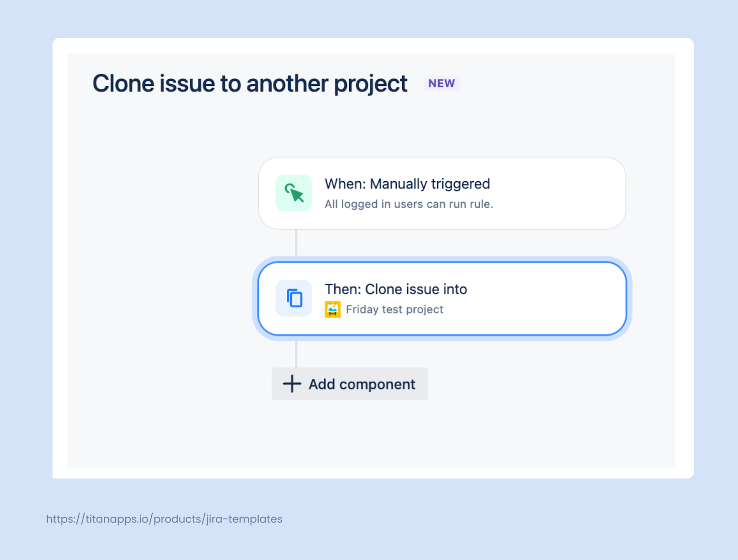
Task: Select the duplicate-pages icon for the clone action
Action: (x=294, y=298)
